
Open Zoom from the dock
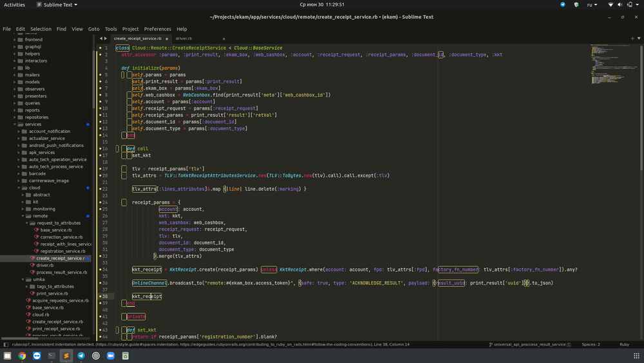(111, 355)
